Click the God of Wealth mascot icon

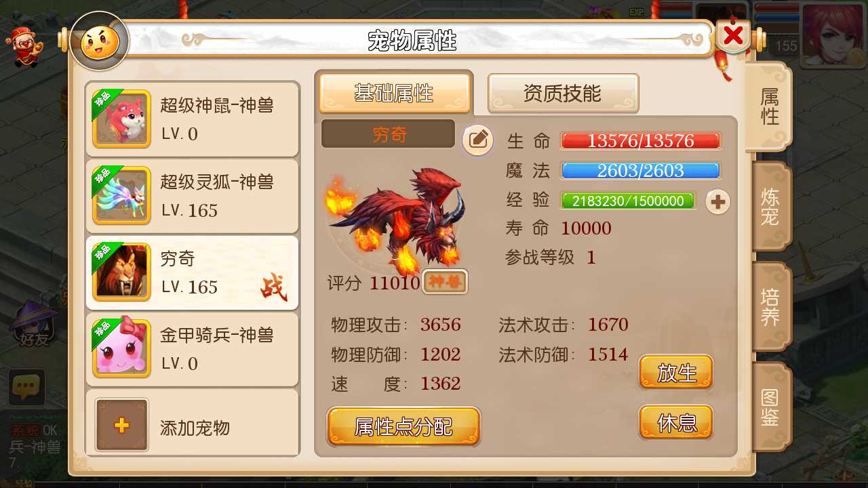coord(21,43)
